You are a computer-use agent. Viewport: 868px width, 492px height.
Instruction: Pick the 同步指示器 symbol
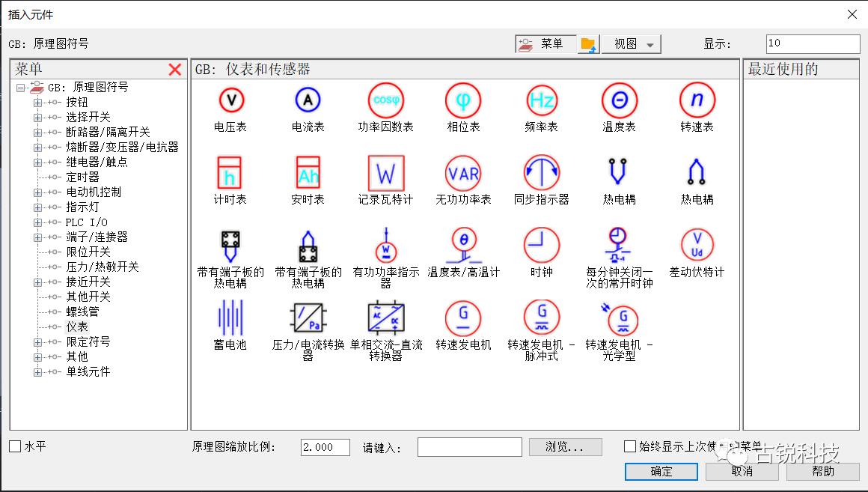tap(542, 173)
